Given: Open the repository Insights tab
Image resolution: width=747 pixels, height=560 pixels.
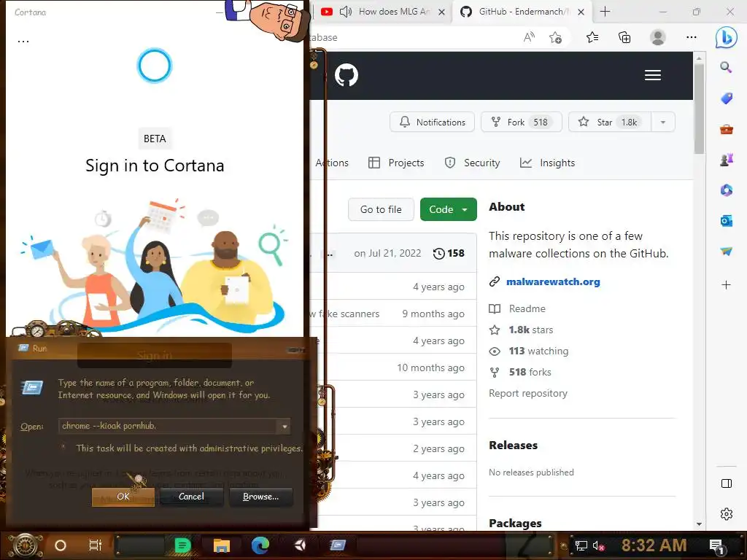Looking at the screenshot, I should click(x=547, y=163).
